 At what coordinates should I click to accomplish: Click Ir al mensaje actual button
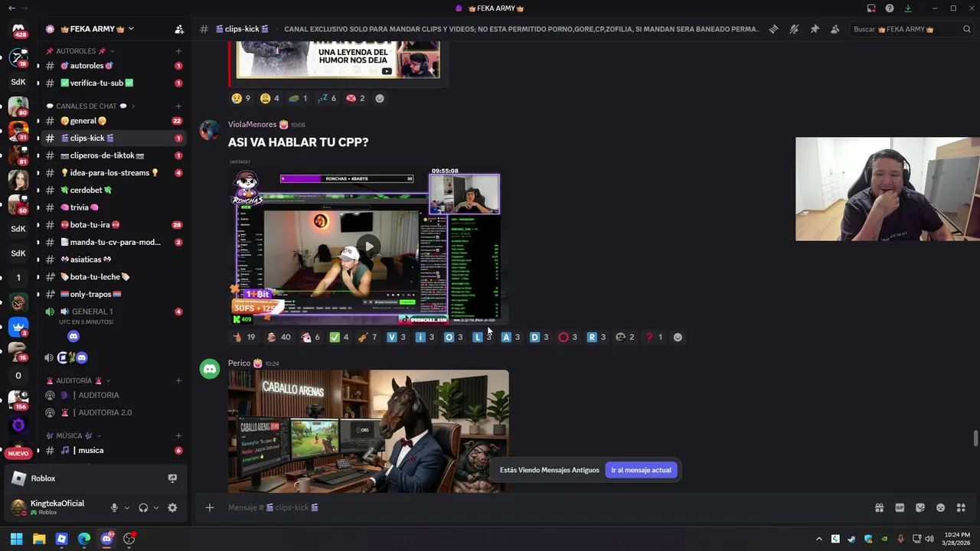coord(641,470)
